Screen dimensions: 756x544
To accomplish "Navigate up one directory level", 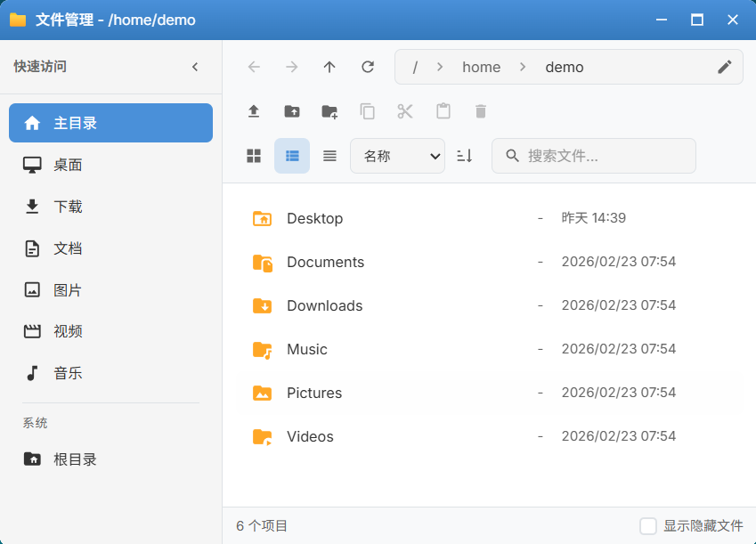I will point(329,67).
